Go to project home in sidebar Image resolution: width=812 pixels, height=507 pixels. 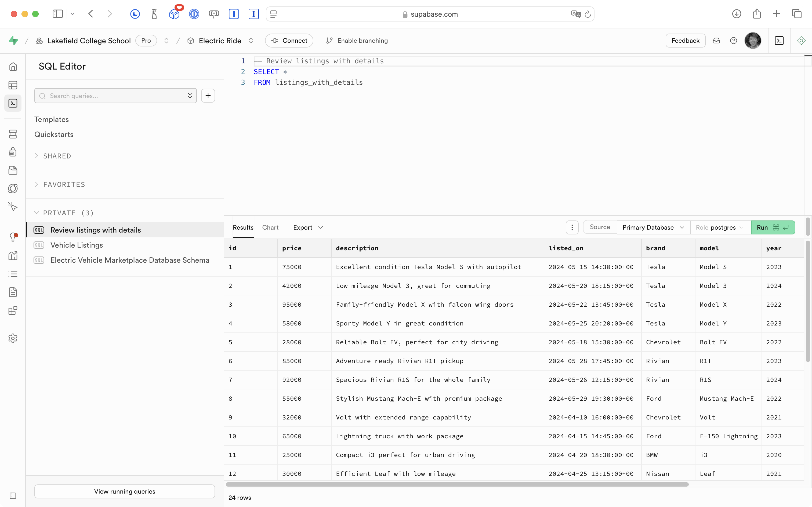tap(13, 67)
